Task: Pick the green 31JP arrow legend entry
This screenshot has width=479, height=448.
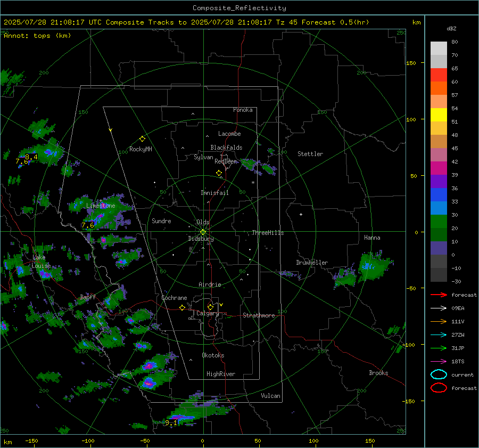Action: click(x=439, y=348)
